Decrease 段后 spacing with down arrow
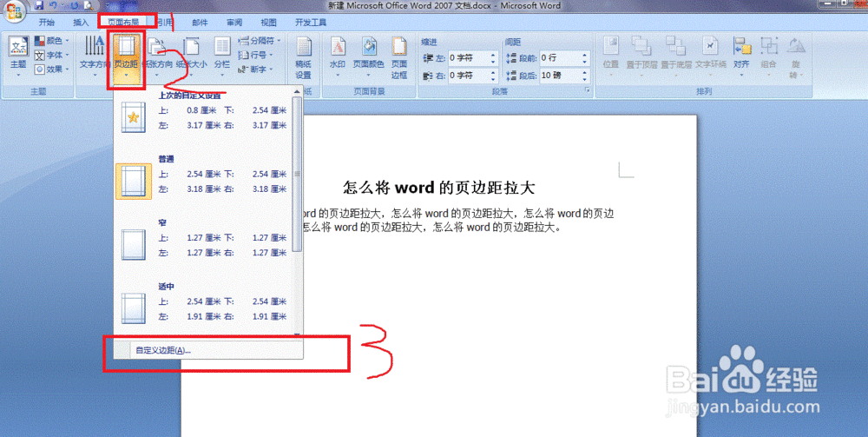868x437 pixels. (584, 78)
